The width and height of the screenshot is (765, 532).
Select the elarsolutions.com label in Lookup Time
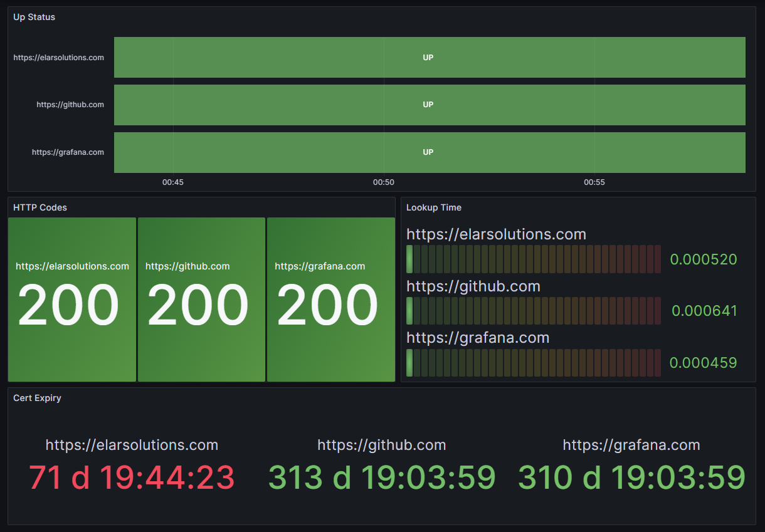[496, 234]
